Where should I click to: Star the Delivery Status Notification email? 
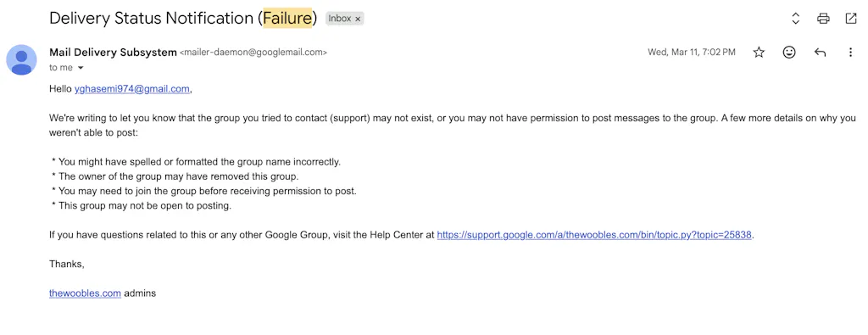pos(759,52)
